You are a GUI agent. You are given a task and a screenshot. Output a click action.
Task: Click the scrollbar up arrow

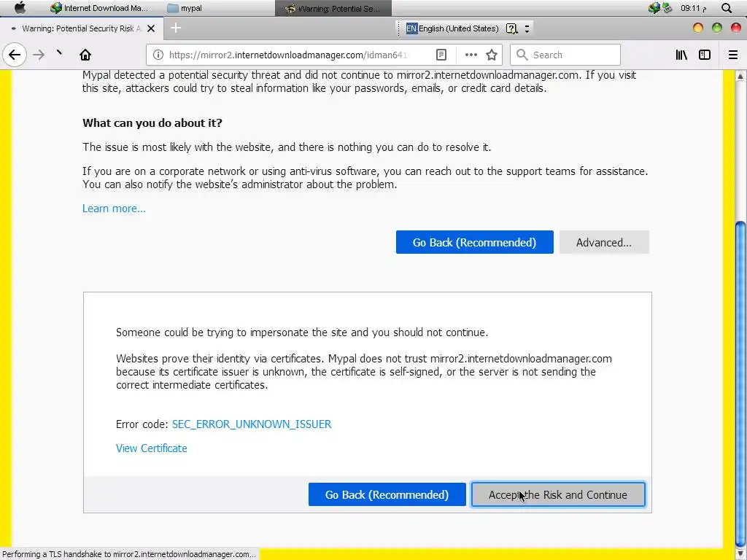[740, 76]
